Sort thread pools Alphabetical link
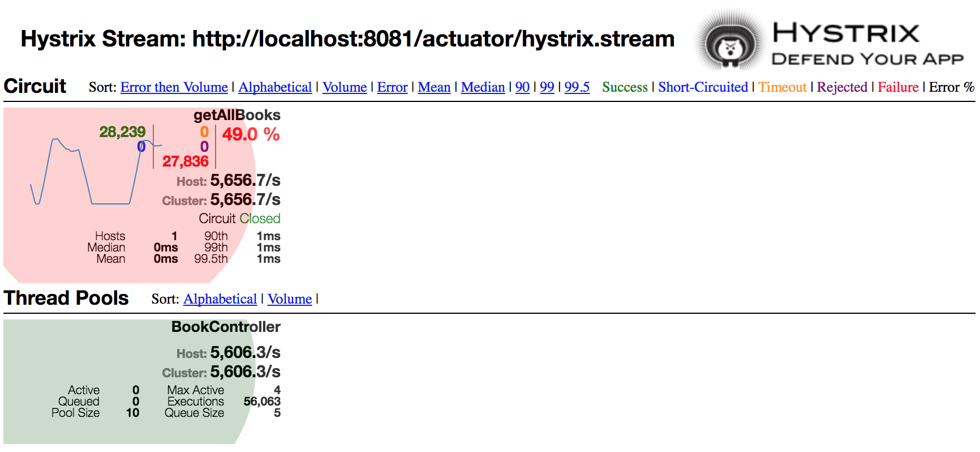The image size is (980, 452). [220, 299]
